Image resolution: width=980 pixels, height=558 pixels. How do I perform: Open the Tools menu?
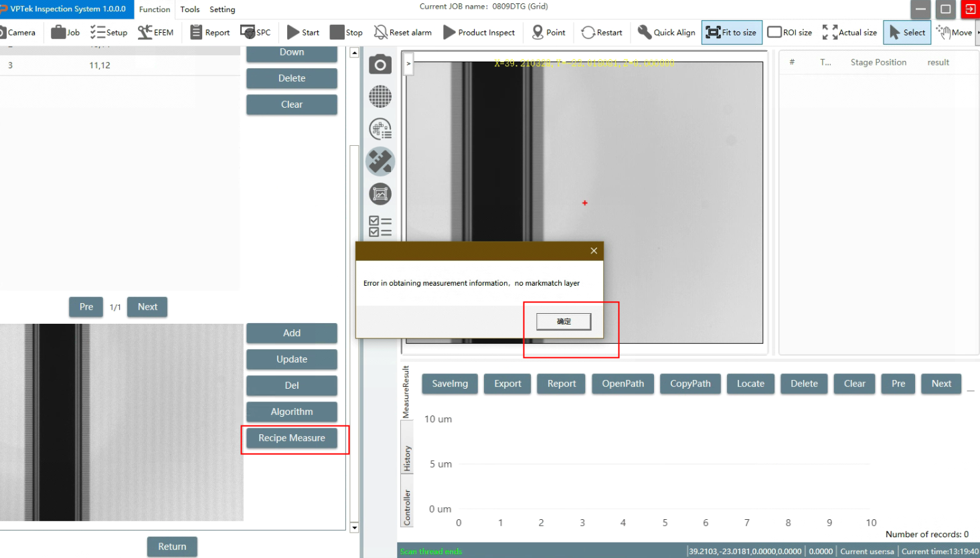click(189, 9)
